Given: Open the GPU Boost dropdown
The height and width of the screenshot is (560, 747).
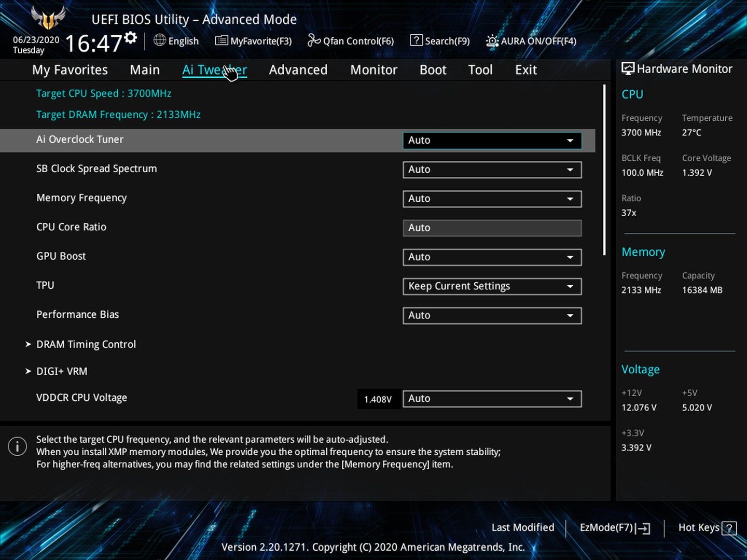Looking at the screenshot, I should click(x=492, y=257).
